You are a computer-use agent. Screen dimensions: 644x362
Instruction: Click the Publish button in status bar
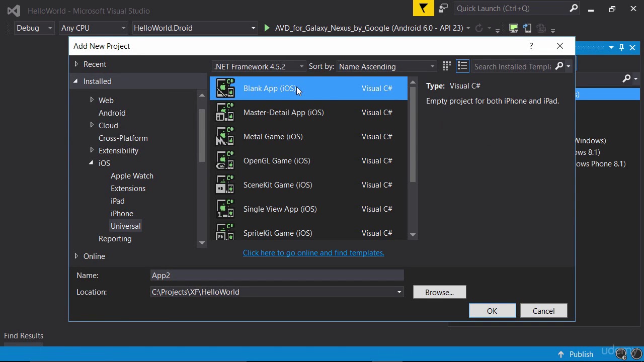(x=581, y=354)
